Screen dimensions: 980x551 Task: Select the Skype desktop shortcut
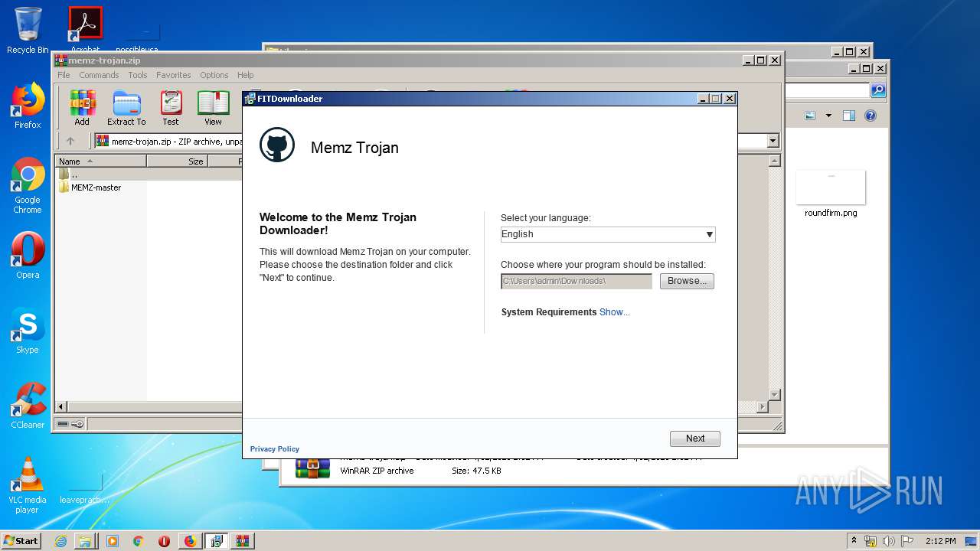(28, 331)
